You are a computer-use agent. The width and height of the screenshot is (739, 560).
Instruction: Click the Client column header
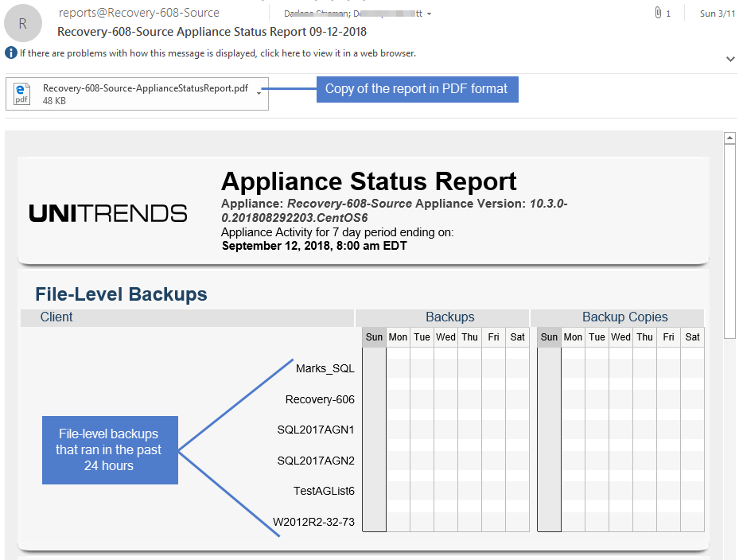click(x=187, y=317)
